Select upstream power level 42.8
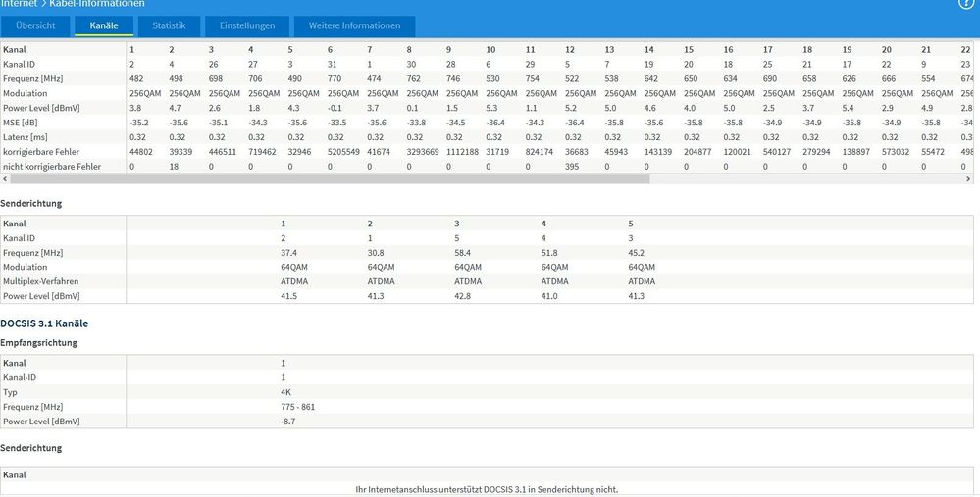 (462, 296)
